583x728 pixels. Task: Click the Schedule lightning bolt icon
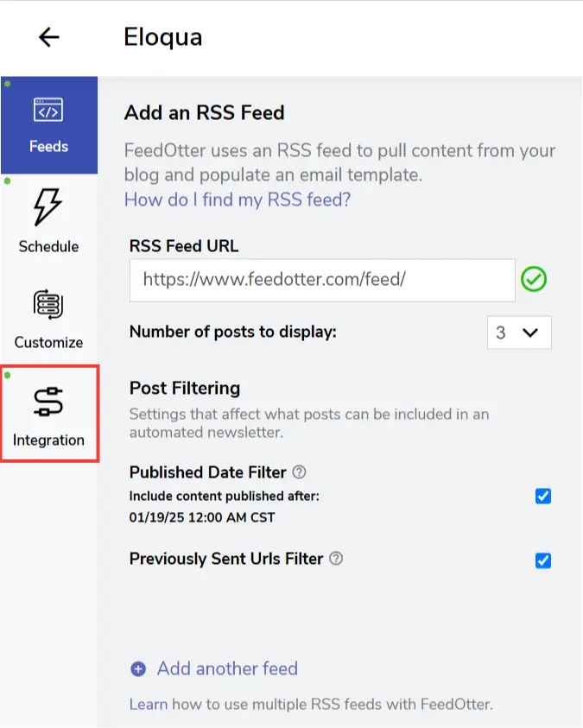tap(48, 208)
